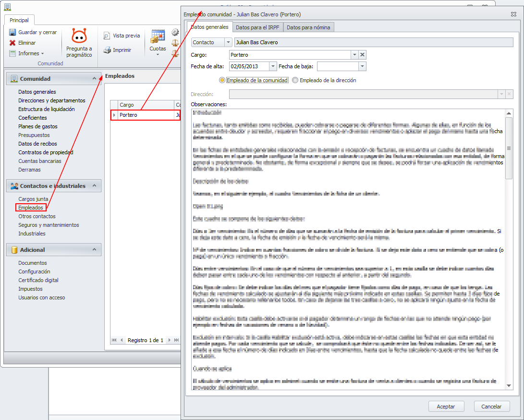The height and width of the screenshot is (420, 524).
Task: Open Cuentas bancarias
Action: (40, 161)
